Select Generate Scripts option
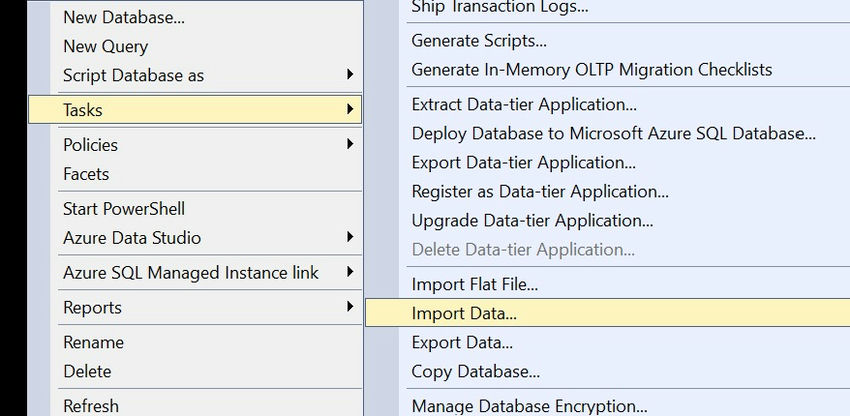 [479, 41]
